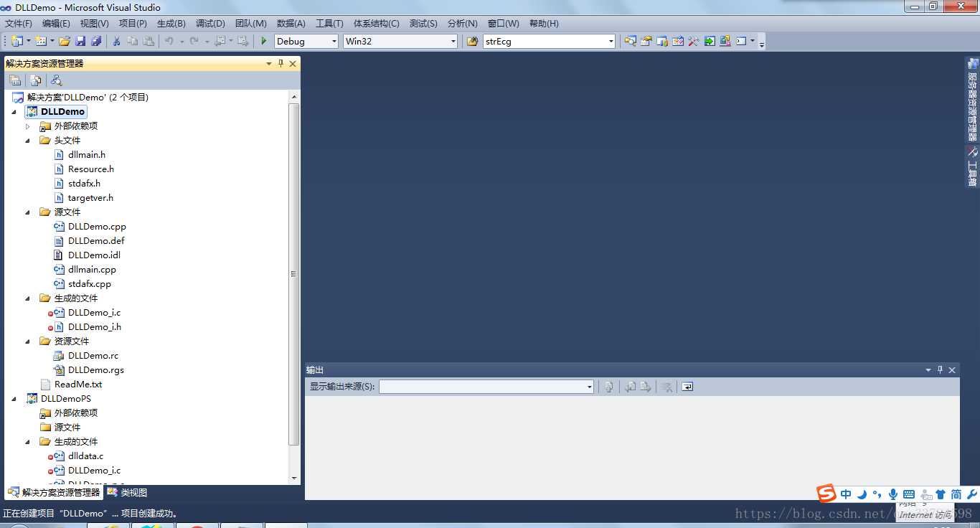Open the 文件(F) menu
Image resolution: width=980 pixels, height=528 pixels.
click(x=19, y=23)
